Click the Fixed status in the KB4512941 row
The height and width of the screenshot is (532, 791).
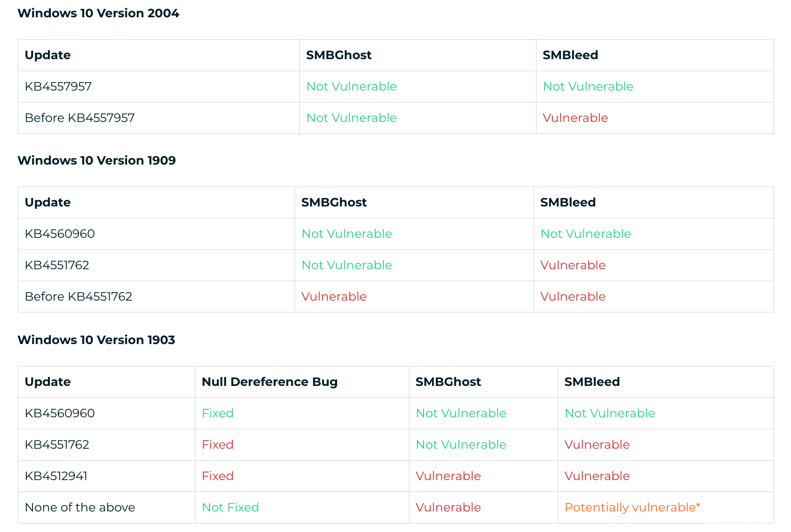pos(218,476)
